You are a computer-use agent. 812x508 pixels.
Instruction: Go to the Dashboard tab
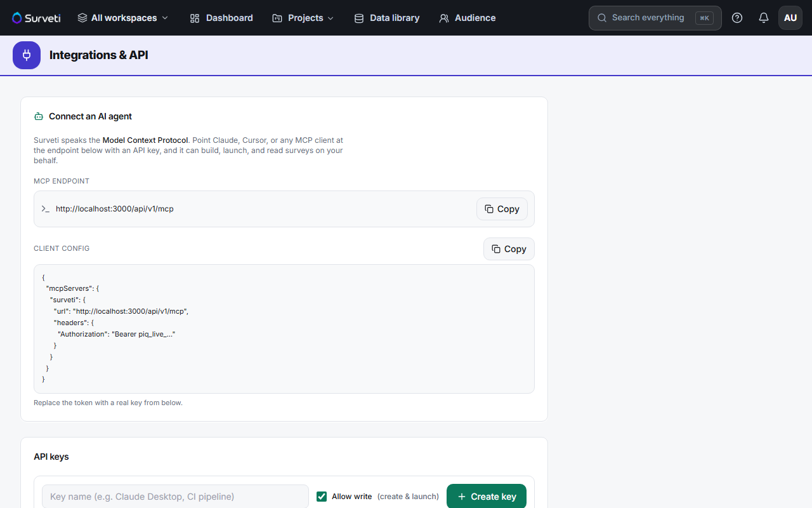[x=221, y=18]
